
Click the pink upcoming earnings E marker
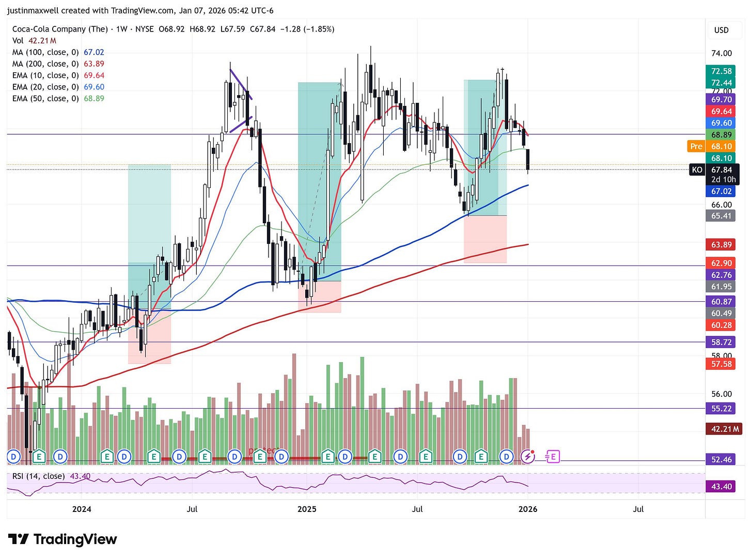(x=552, y=456)
